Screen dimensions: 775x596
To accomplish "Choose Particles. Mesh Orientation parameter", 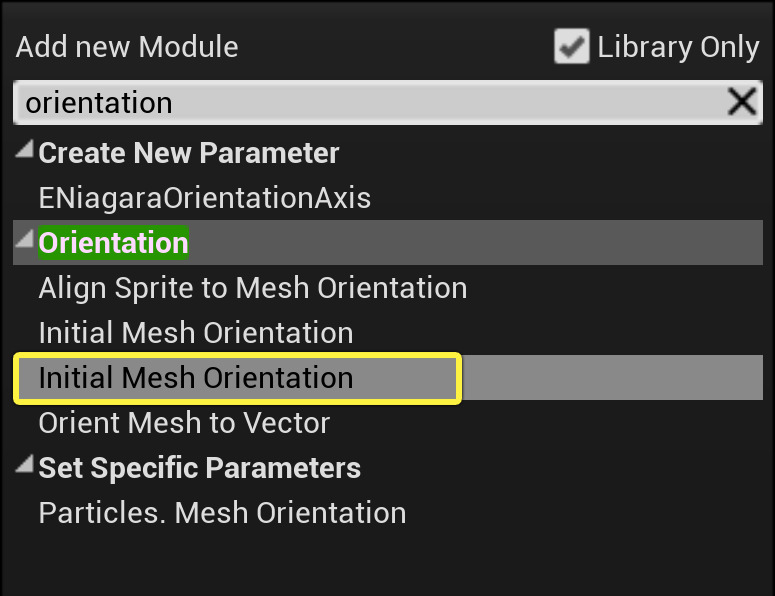I will 222,513.
